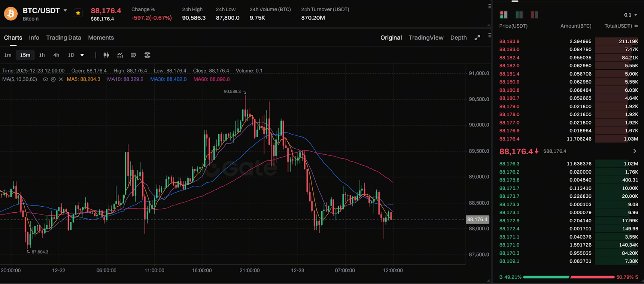644x284 pixels.
Task: Click the Amount(BTC) column header
Action: click(x=576, y=26)
